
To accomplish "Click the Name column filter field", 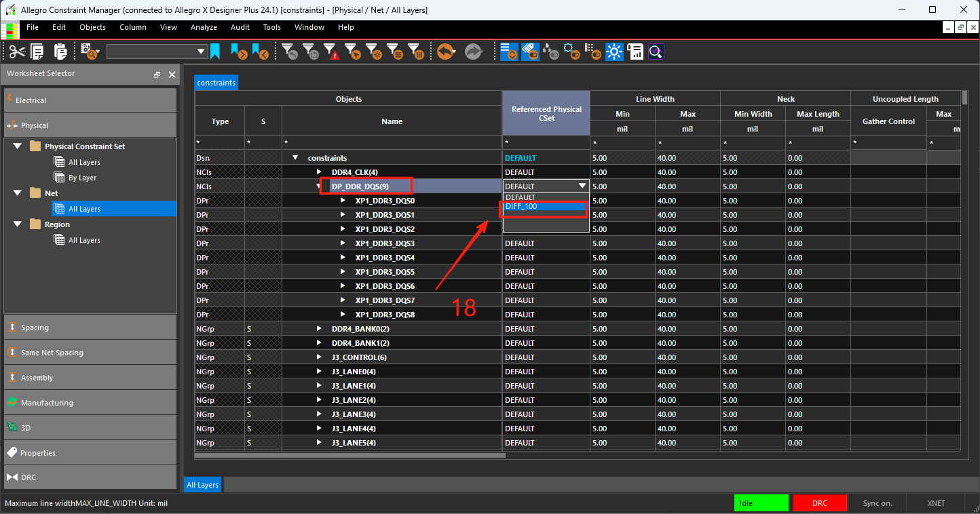I will pos(392,143).
